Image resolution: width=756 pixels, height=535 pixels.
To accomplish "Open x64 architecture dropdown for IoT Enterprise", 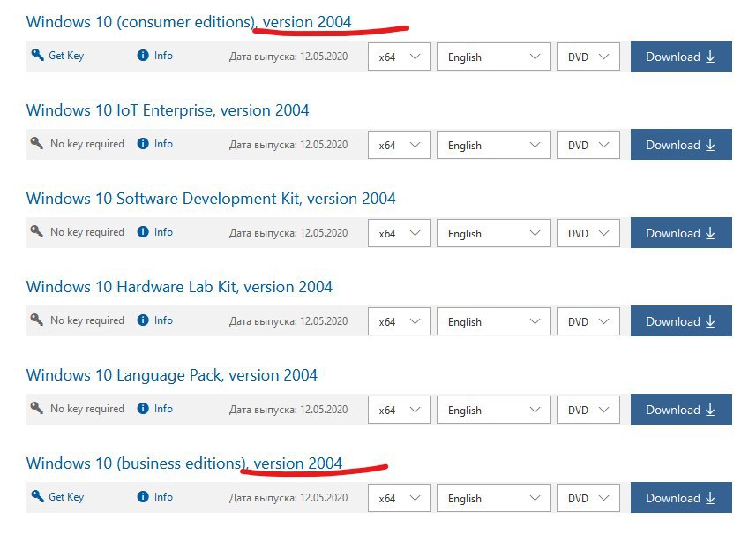I will tap(400, 145).
